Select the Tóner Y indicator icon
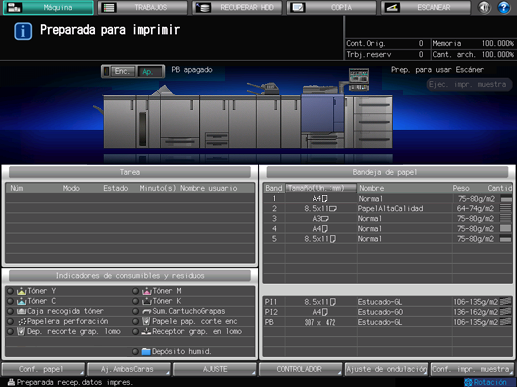The width and height of the screenshot is (517, 387). coord(22,291)
